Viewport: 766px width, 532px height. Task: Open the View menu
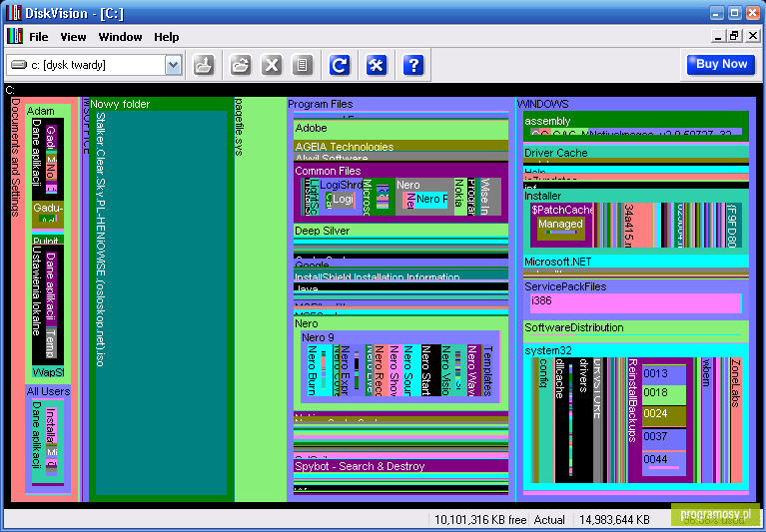click(x=73, y=37)
